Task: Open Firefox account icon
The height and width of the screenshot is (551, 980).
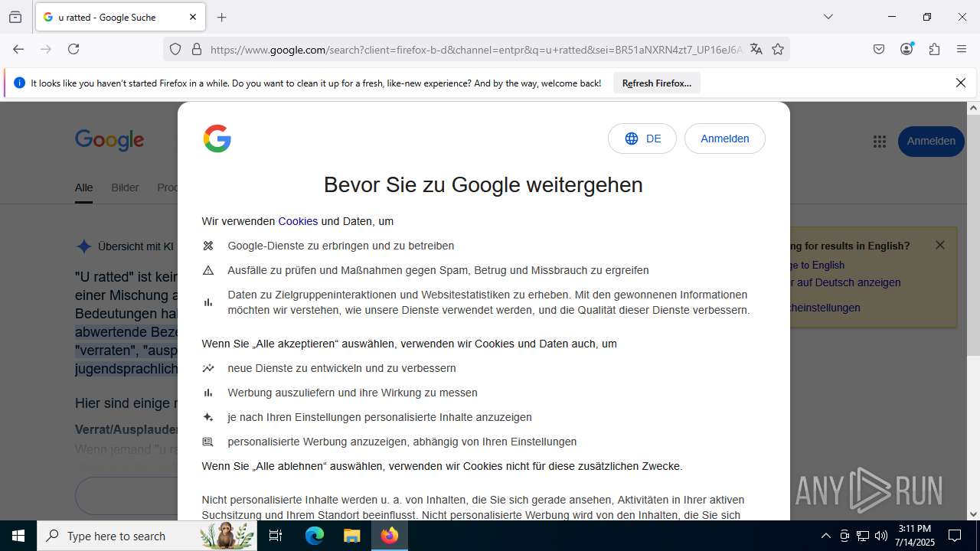Action: click(906, 49)
